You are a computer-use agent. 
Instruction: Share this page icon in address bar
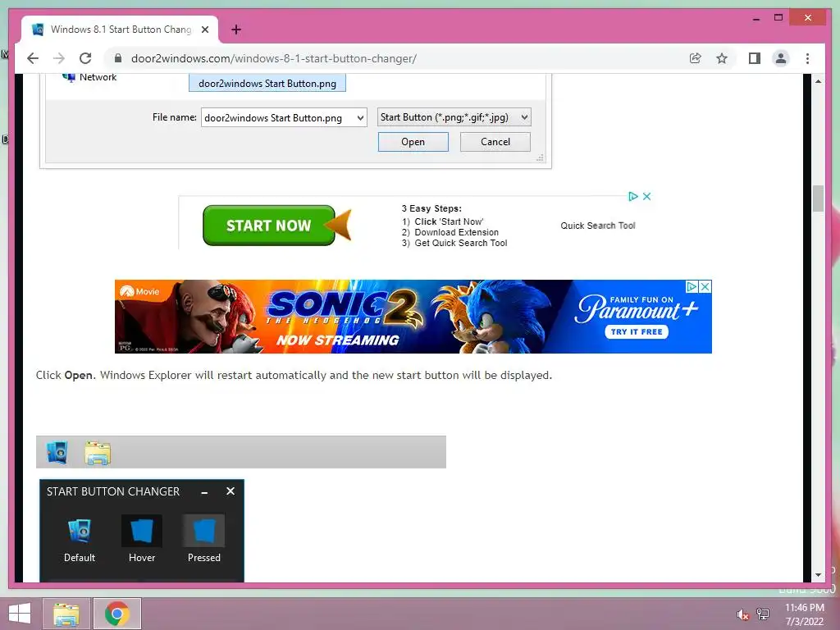tap(696, 58)
